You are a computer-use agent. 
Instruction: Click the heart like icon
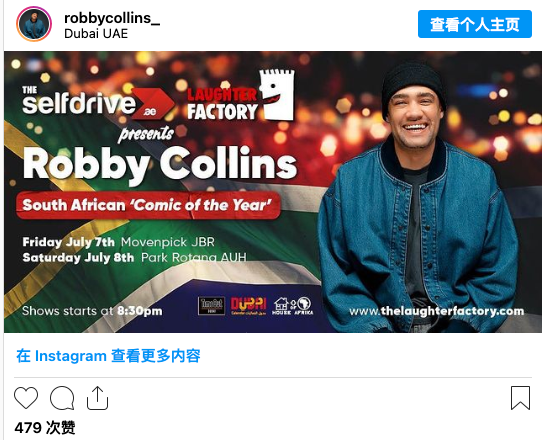point(26,398)
